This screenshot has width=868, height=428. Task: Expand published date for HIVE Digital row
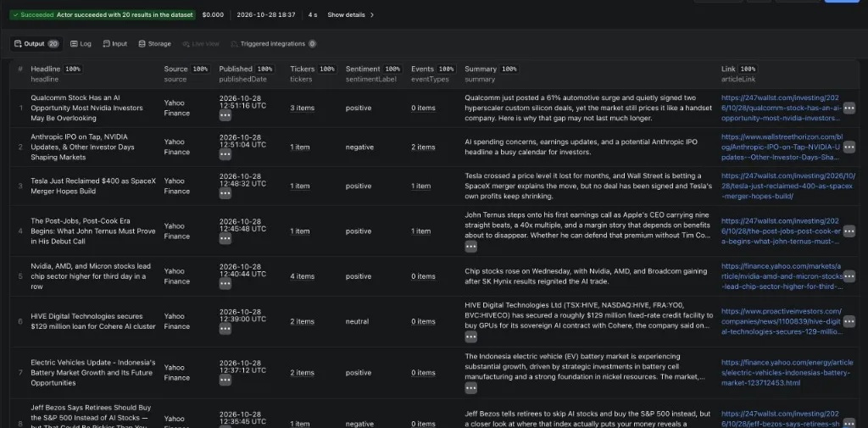[225, 329]
